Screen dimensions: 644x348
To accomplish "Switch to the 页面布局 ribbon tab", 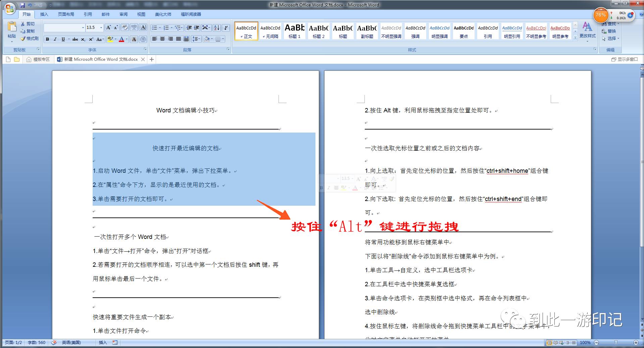I will (66, 14).
